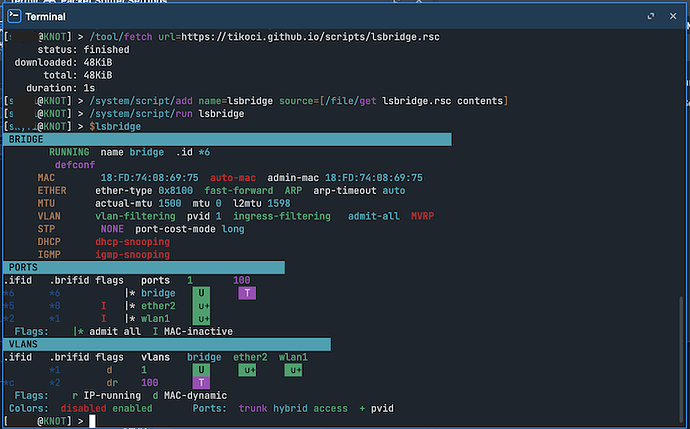The image size is (690, 429).
Task: Click the admit-all text in VLAN row
Action: point(374,216)
